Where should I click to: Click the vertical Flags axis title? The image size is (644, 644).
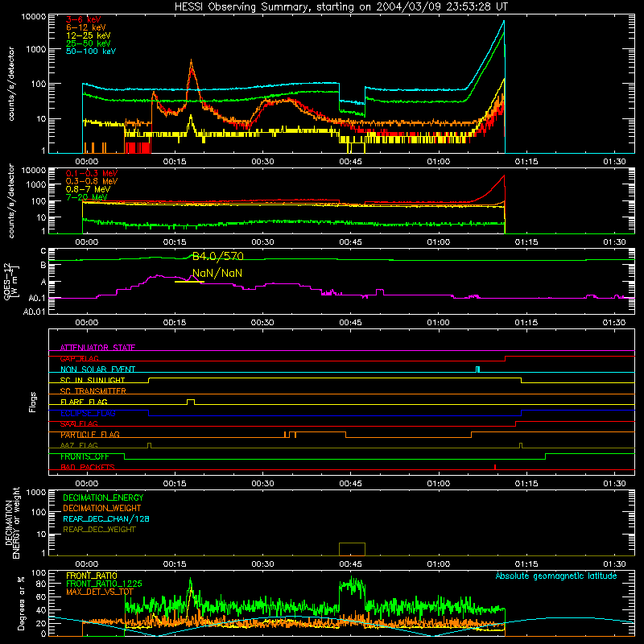[33, 402]
